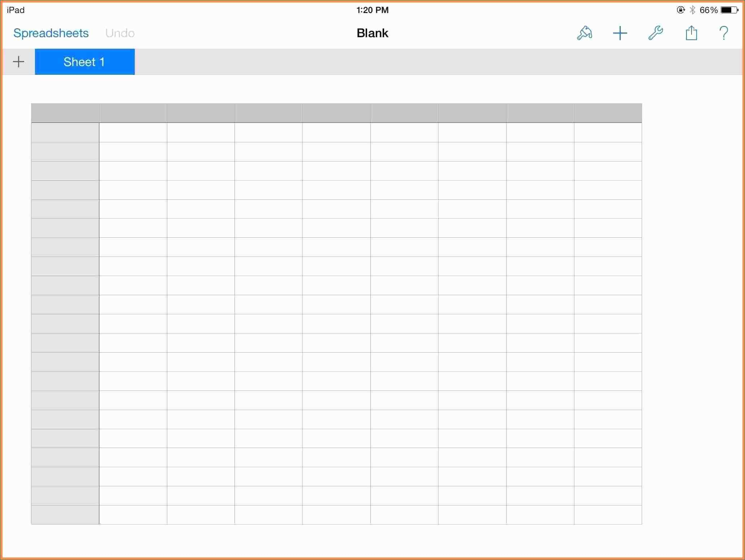This screenshot has width=745, height=560.
Task: Select the Sheet 1 tab
Action: pyautogui.click(x=84, y=62)
